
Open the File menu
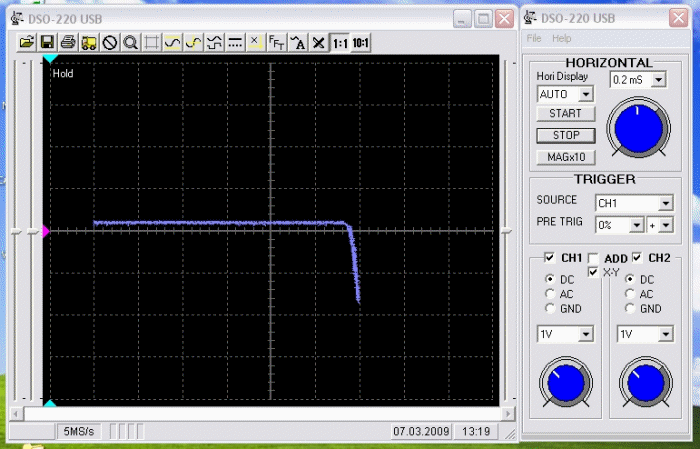[x=534, y=38]
